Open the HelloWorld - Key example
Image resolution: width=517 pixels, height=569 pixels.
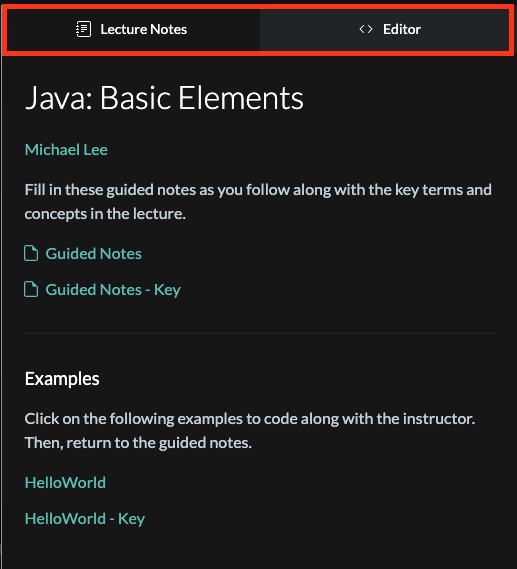(x=85, y=519)
